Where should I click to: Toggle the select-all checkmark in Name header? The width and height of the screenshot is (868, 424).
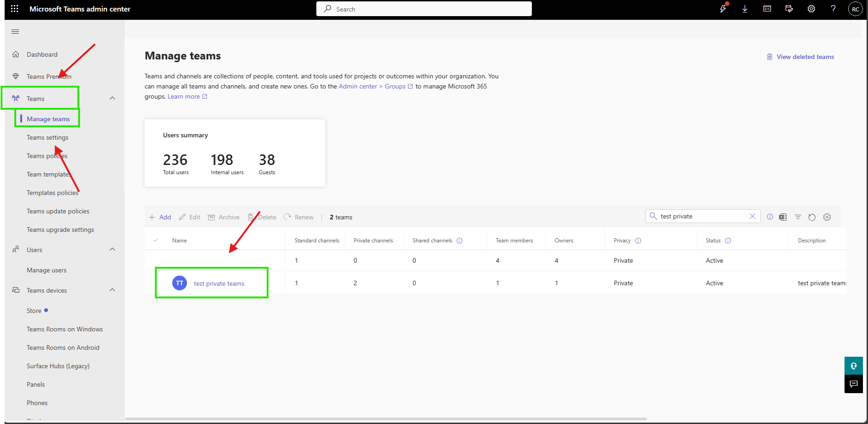coord(156,240)
